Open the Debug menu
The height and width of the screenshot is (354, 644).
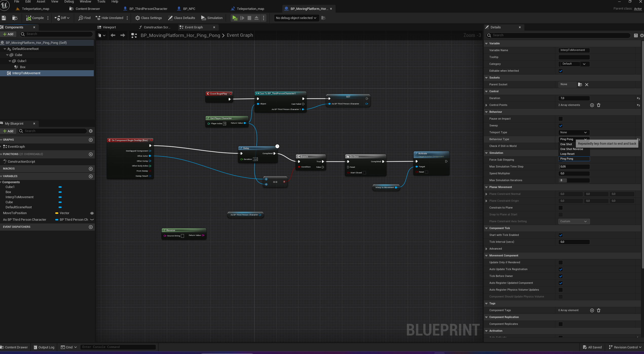(x=69, y=2)
